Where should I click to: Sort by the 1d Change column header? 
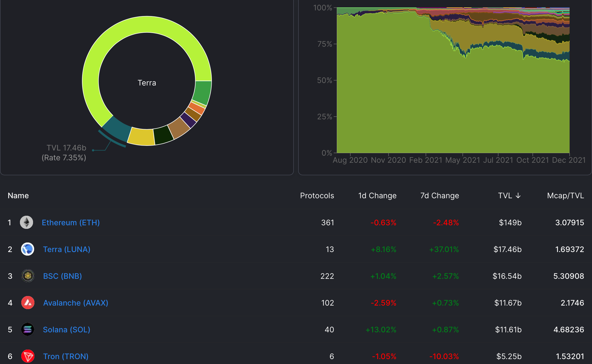(377, 196)
